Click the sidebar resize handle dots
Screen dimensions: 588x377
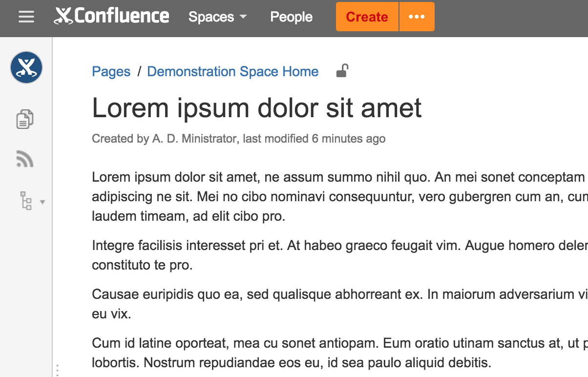tap(57, 370)
